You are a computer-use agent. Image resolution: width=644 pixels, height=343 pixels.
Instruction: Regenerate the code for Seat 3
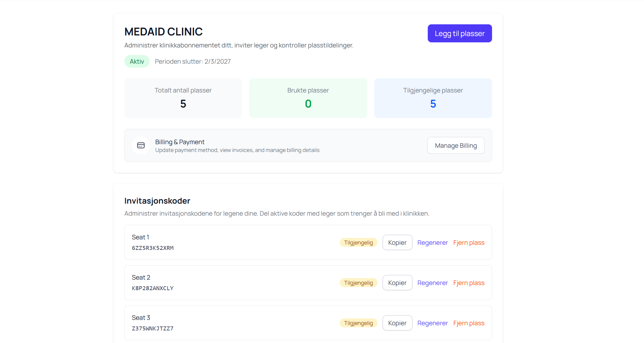[433, 323]
